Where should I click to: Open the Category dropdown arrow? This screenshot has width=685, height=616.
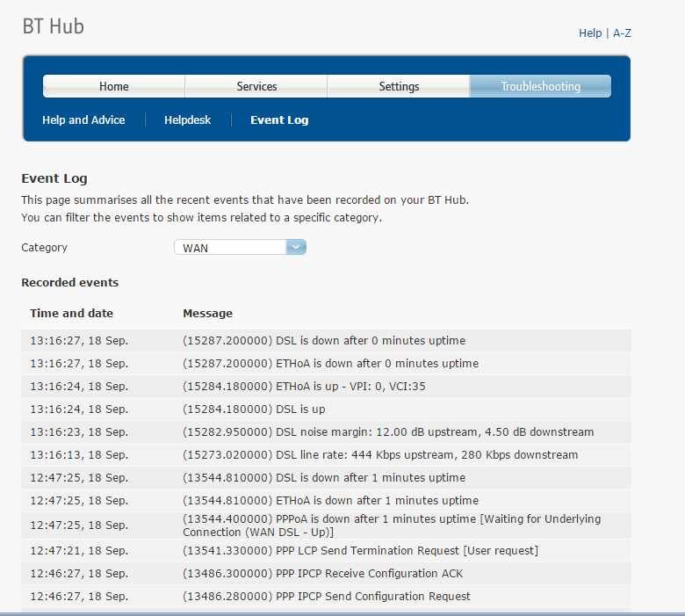(297, 248)
